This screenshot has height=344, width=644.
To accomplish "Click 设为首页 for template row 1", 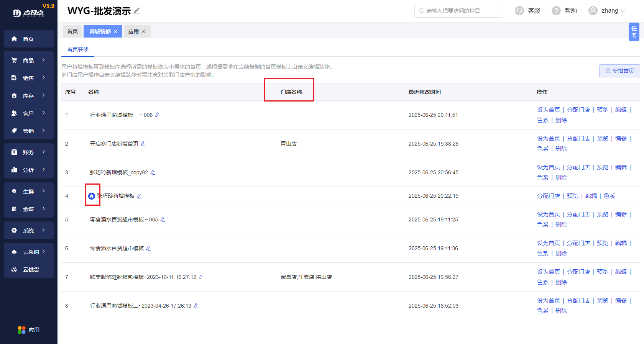I will pos(548,110).
